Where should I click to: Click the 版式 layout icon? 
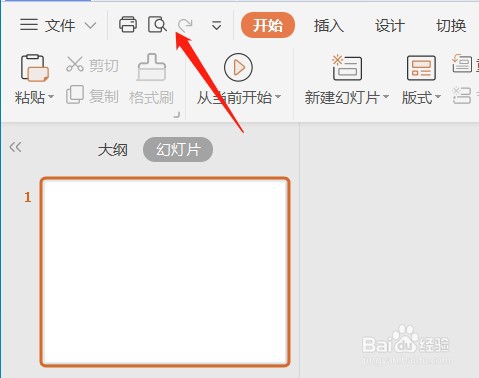click(x=421, y=68)
